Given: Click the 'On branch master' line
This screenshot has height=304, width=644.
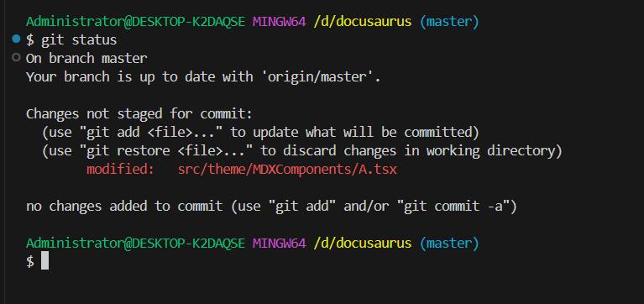Looking at the screenshot, I should [x=86, y=58].
